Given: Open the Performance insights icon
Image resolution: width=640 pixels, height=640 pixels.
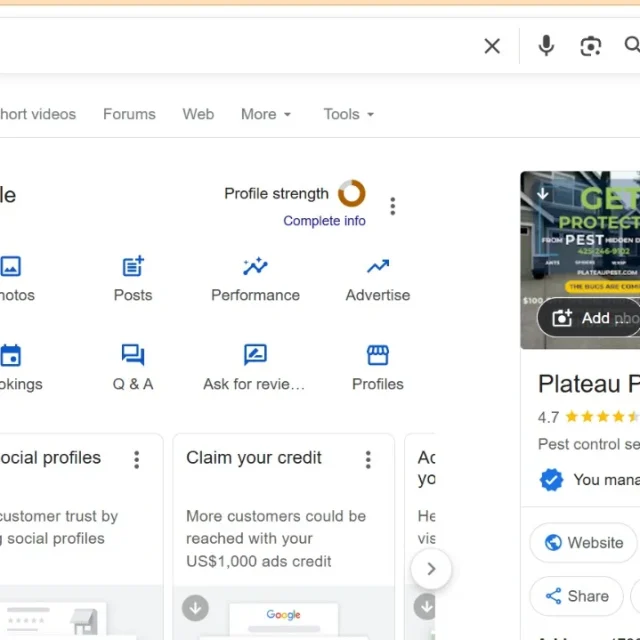Looking at the screenshot, I should [256, 266].
